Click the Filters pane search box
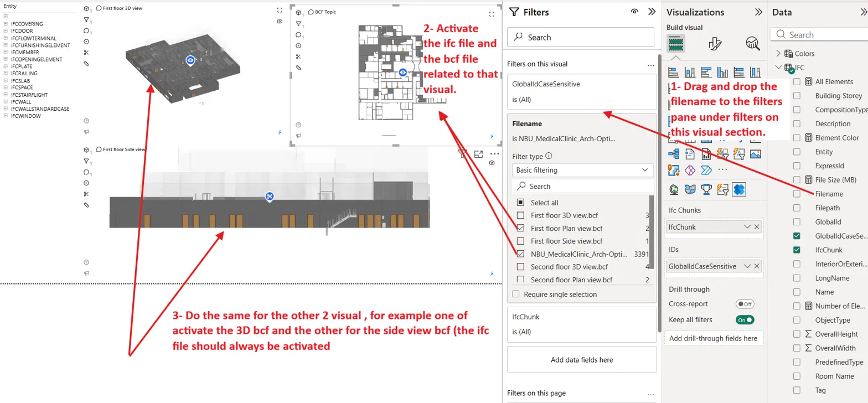Screen dimensions: 868x403 click(x=581, y=37)
